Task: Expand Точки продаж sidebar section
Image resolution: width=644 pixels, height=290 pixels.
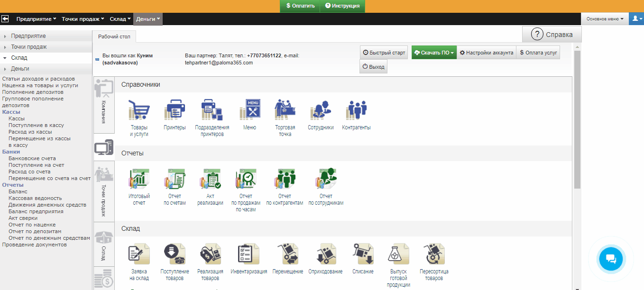Action: [29, 47]
